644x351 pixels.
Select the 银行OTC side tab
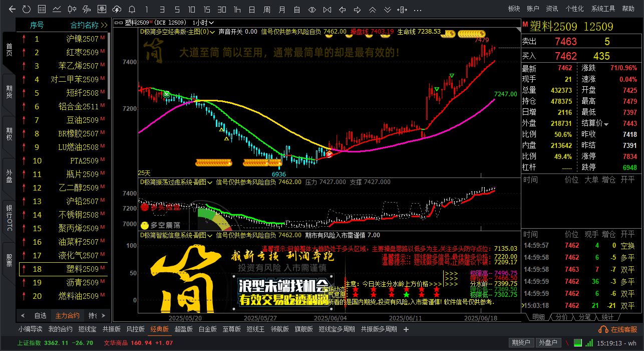[x=9, y=218]
